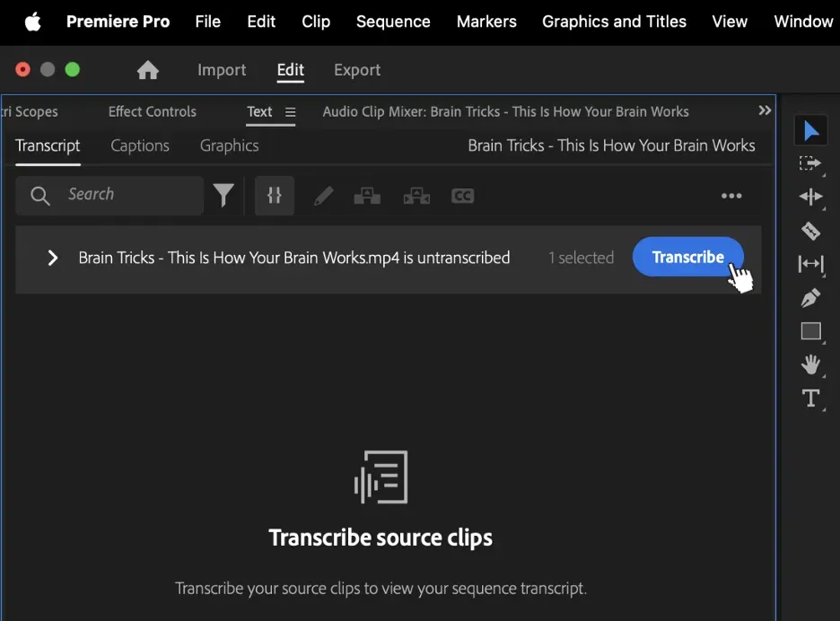The height and width of the screenshot is (621, 840).
Task: Choose the Type tool
Action: (x=810, y=398)
